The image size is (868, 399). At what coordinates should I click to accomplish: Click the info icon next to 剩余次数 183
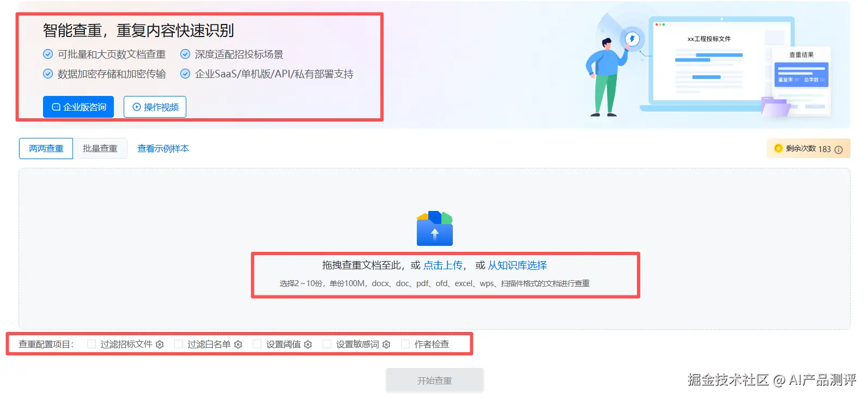(839, 149)
